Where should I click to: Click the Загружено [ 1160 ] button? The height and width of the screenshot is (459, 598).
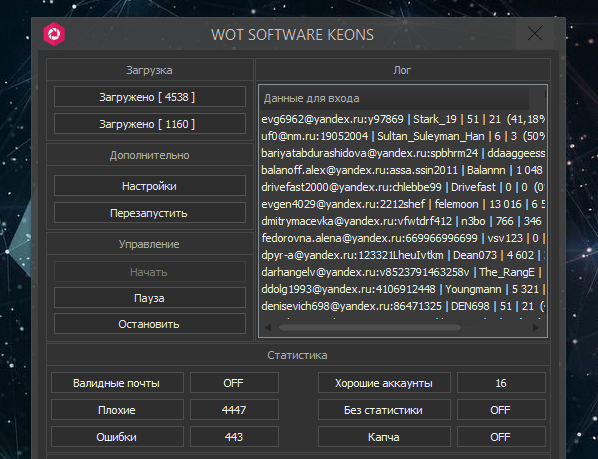(150, 124)
